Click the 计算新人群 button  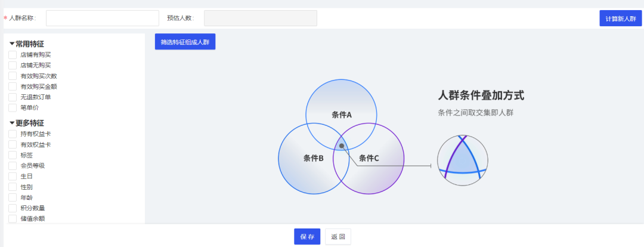coord(620,18)
